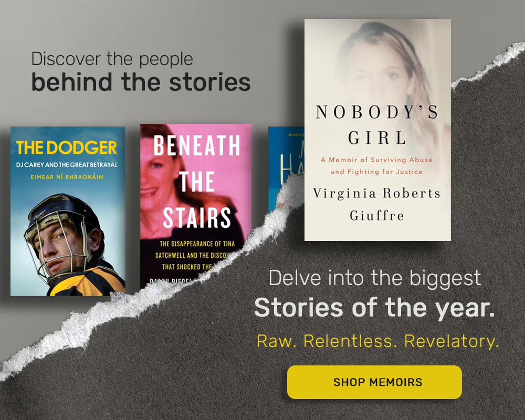Image resolution: width=525 pixels, height=420 pixels.
Task: Click 'A Memoir of Surviving Abuse' subtitle
Action: 376,160
